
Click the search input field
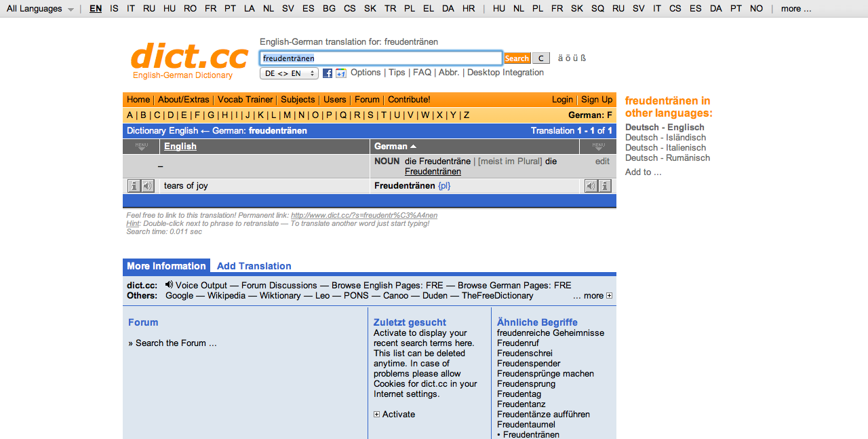[x=381, y=58]
